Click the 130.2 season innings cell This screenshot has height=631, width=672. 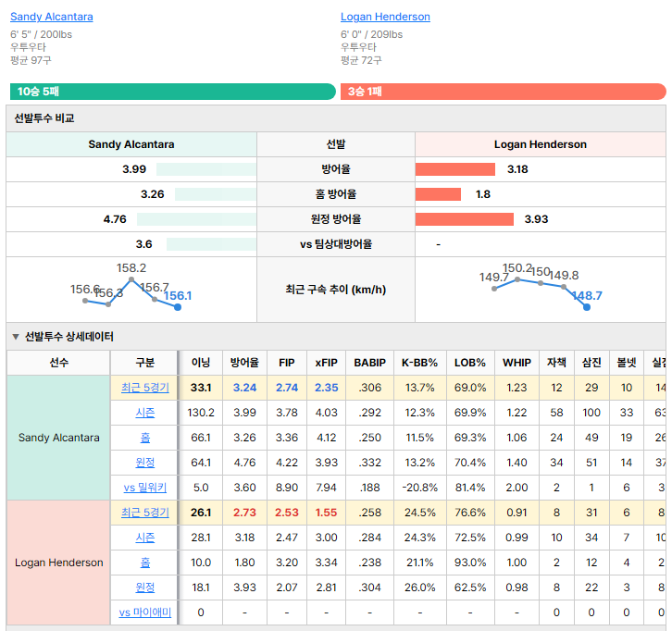point(201,413)
